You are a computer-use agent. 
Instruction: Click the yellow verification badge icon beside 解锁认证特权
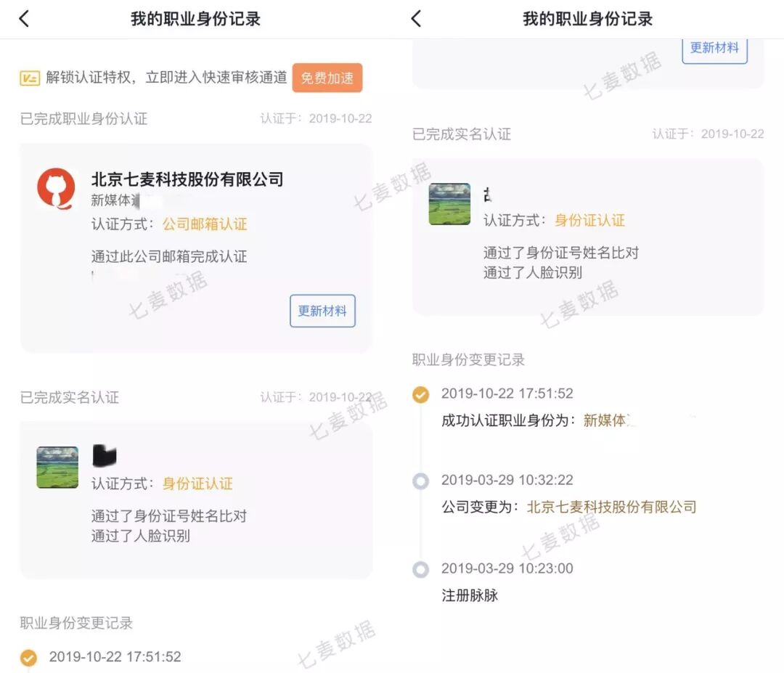30,78
